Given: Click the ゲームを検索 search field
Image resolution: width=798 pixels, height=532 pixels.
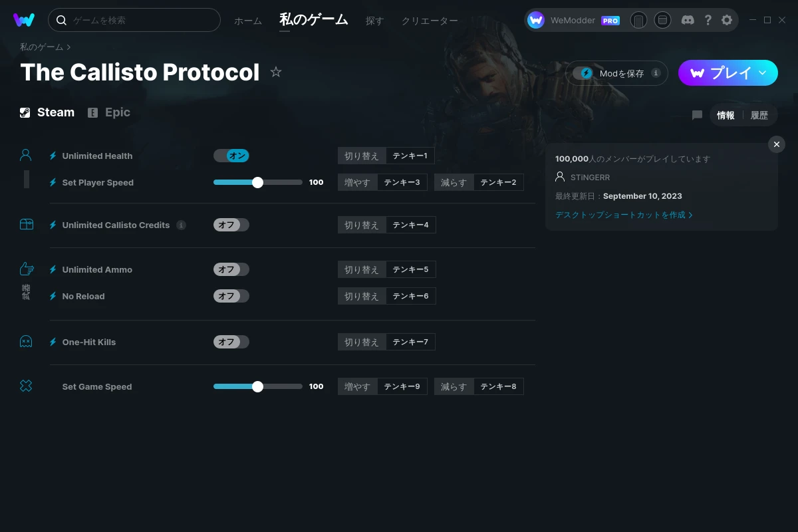Looking at the screenshot, I should coord(134,20).
